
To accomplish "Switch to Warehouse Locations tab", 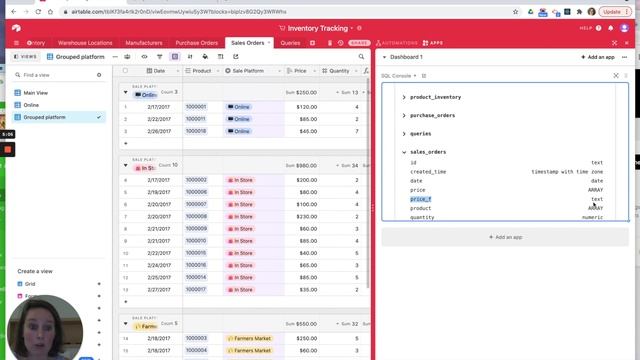I will (x=85, y=43).
